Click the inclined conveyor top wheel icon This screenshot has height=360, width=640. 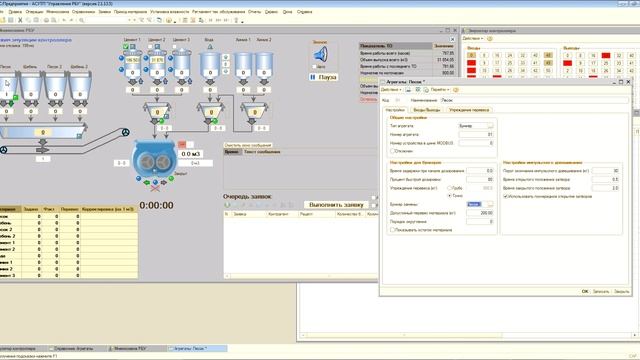[x=125, y=132]
